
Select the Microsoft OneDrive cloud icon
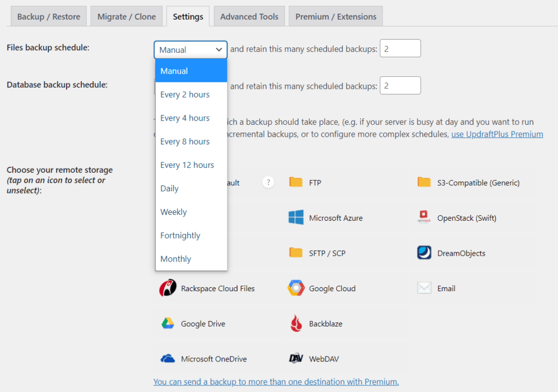[x=168, y=359]
